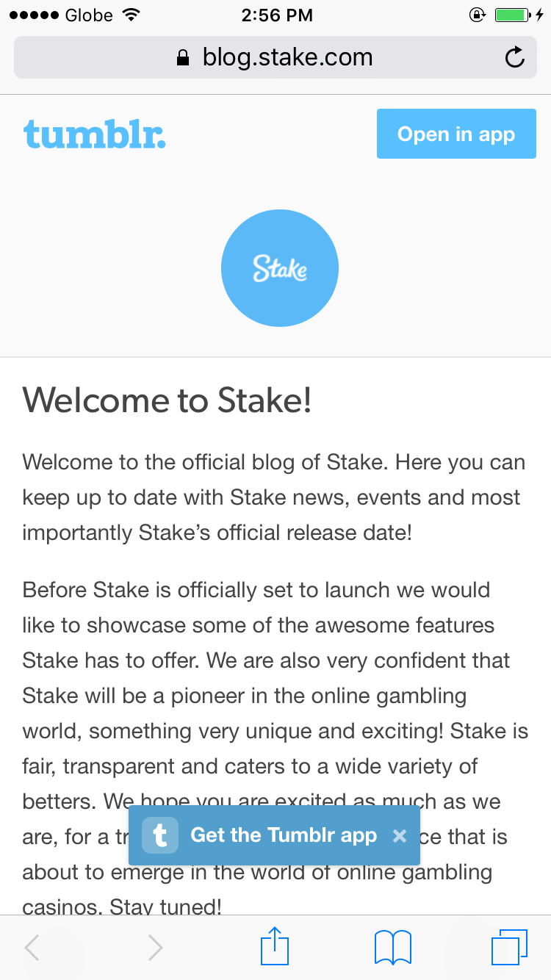Tap the padlock icon in the address bar
The image size is (551, 980).
click(x=184, y=58)
